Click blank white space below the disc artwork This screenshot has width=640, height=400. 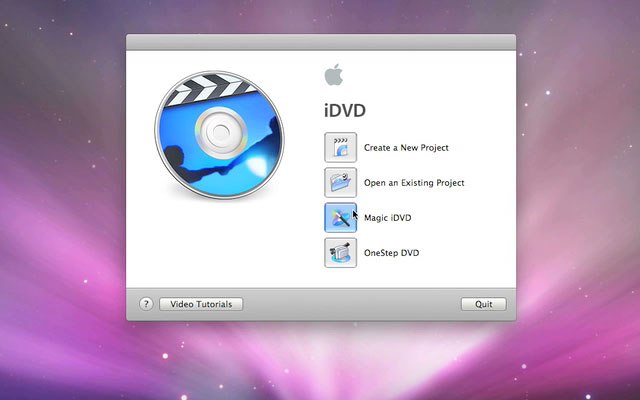click(220, 250)
